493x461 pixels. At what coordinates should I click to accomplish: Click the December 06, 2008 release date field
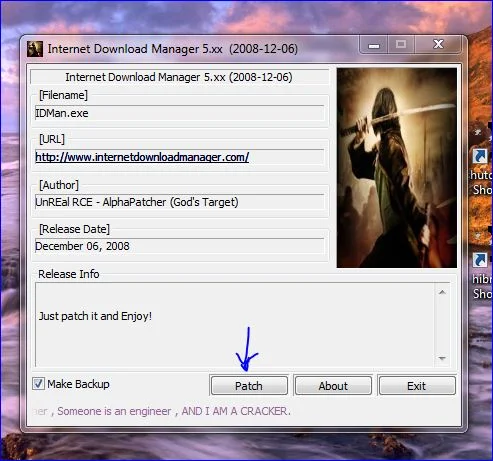(180, 246)
